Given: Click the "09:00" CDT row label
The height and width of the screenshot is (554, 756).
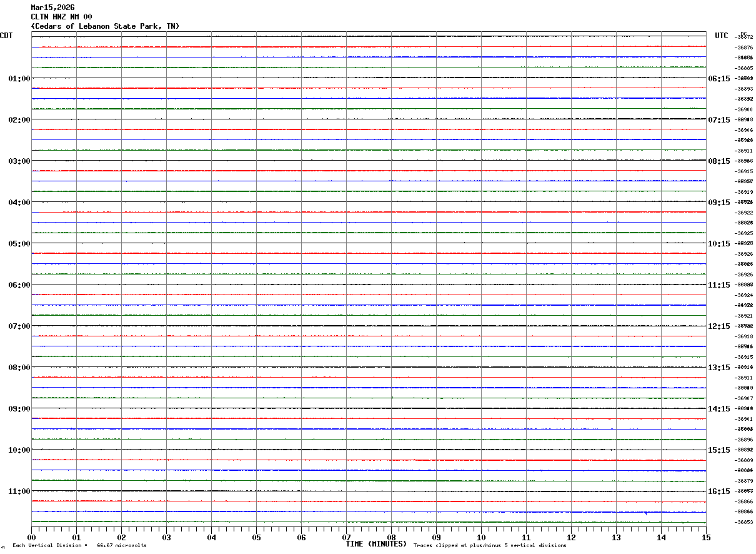Looking at the screenshot, I should click(19, 409).
